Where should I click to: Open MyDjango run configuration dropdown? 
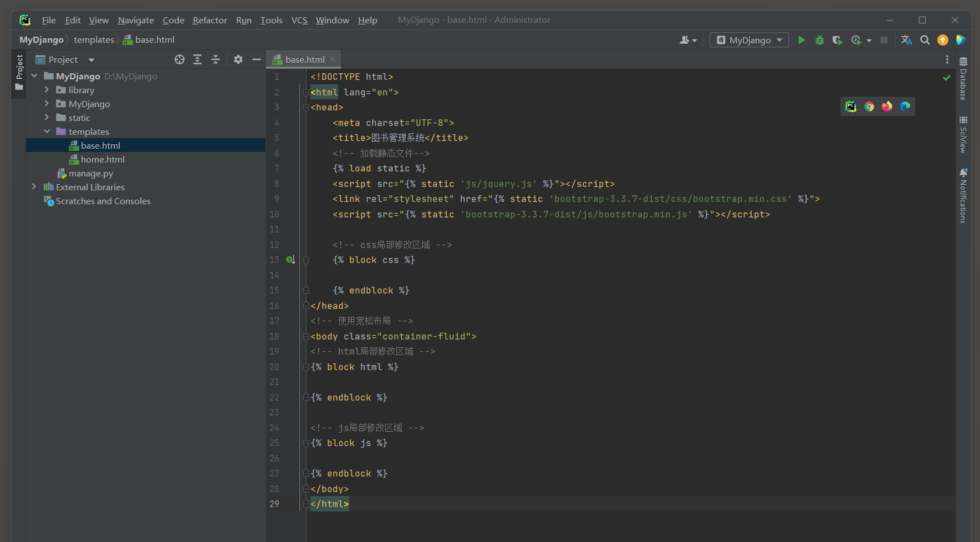point(749,40)
